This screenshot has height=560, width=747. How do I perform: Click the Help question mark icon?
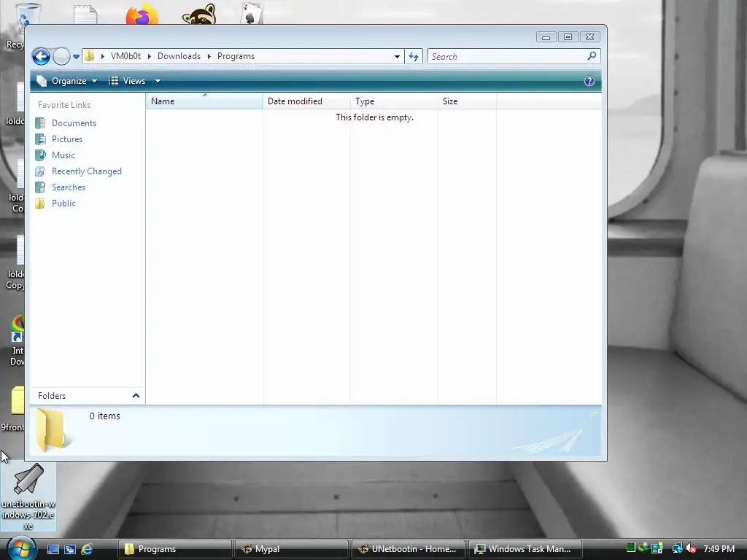(x=589, y=81)
